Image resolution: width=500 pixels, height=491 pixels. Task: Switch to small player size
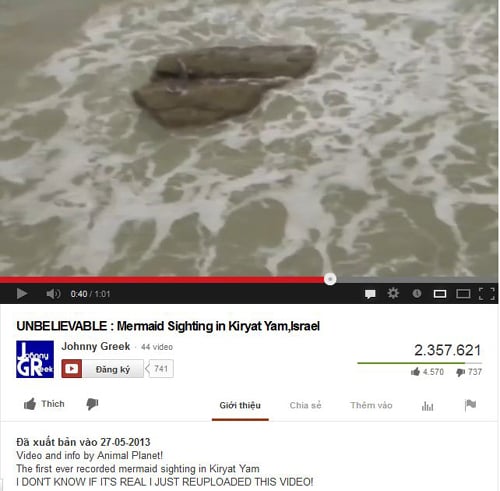click(x=440, y=294)
